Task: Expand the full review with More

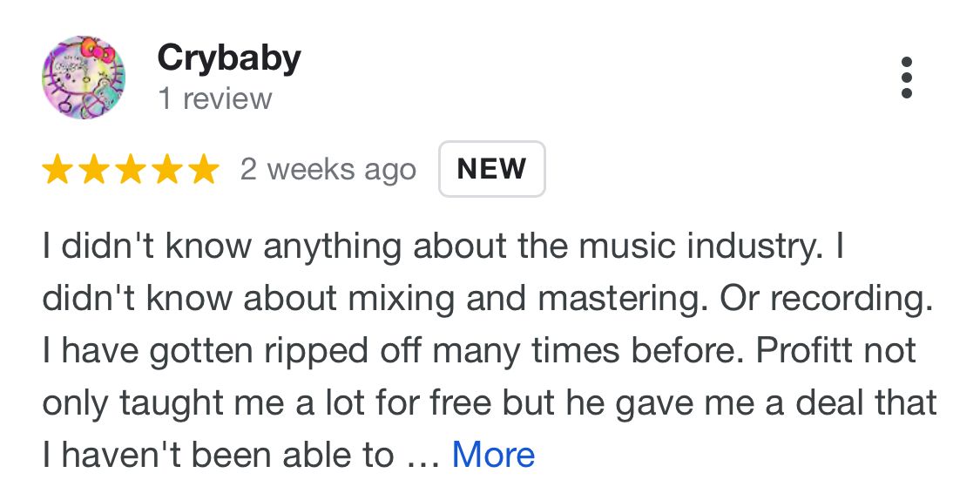Action: coord(493,455)
